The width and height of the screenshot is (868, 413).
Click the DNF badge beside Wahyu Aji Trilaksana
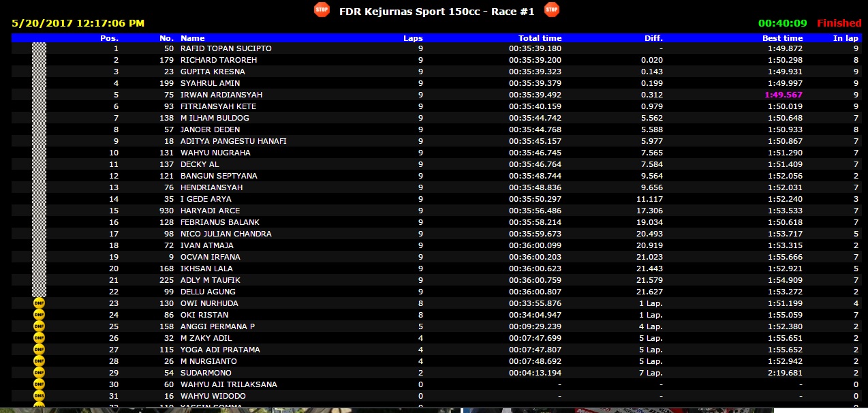[39, 384]
